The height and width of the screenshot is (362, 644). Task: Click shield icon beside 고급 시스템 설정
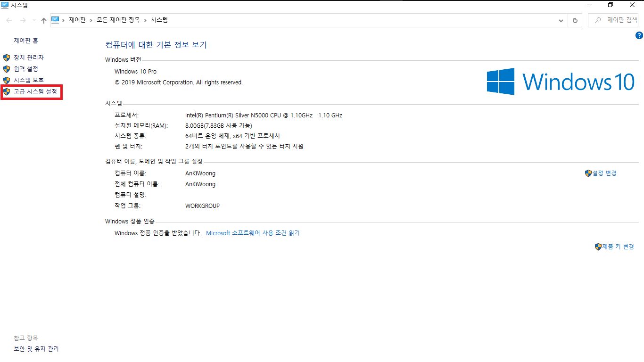tap(7, 91)
